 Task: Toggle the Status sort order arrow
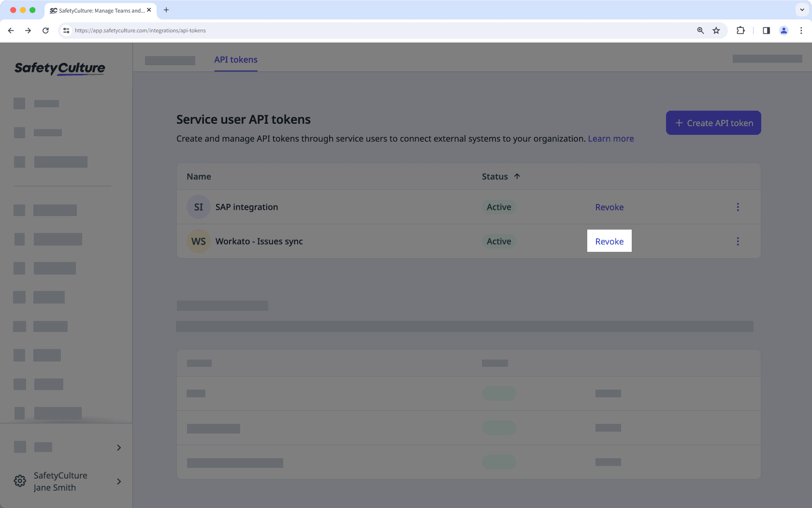coord(517,176)
